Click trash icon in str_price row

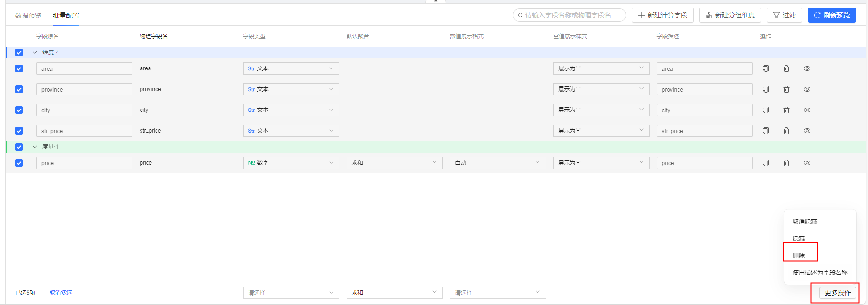click(786, 131)
